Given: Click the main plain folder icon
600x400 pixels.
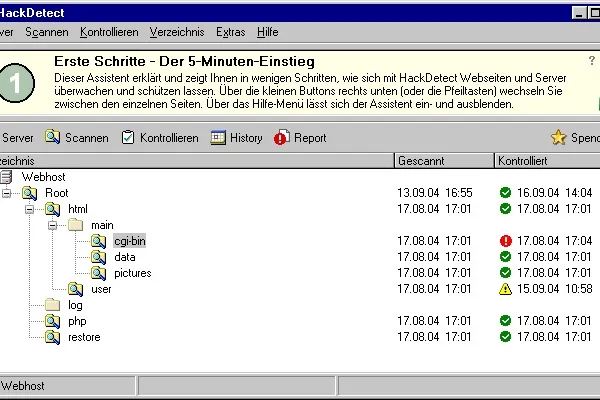Looking at the screenshot, I should [75, 225].
